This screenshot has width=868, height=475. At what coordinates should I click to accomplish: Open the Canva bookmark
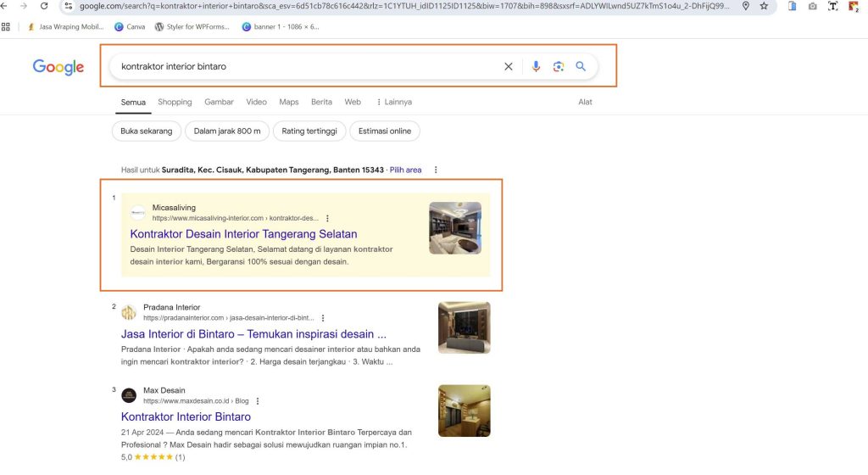point(130,26)
